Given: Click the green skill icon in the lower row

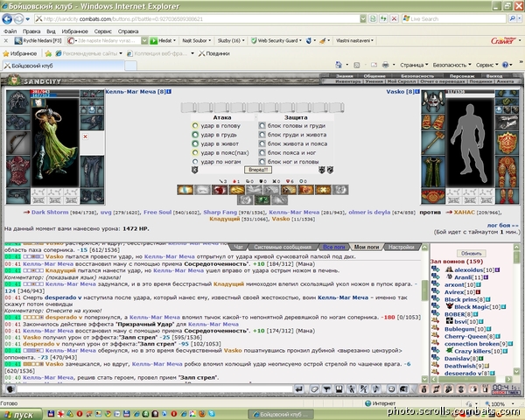Looking at the screenshot, I should tap(262, 200).
